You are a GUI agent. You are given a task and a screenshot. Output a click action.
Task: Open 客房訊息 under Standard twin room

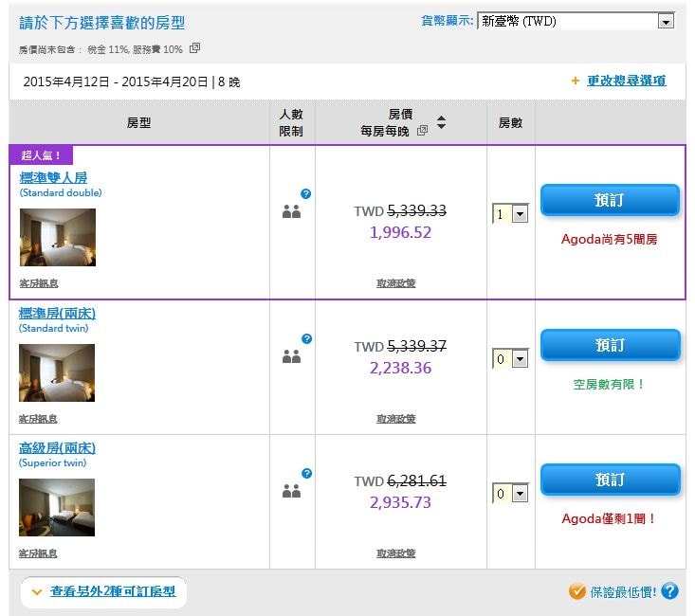click(x=38, y=419)
